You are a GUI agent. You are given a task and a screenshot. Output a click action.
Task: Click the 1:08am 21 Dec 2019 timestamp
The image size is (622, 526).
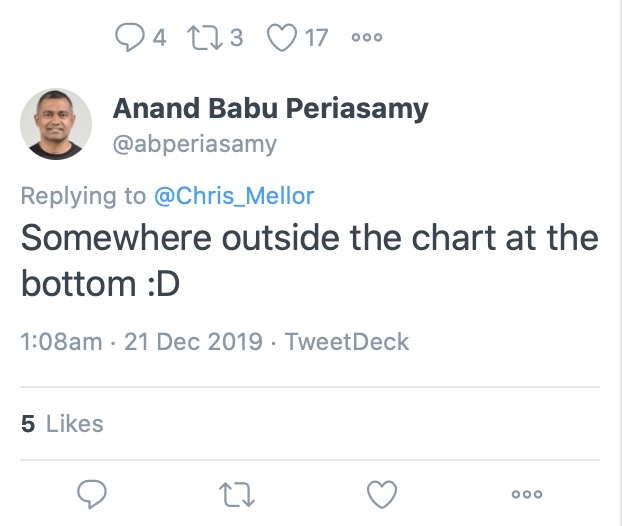pyautogui.click(x=141, y=342)
